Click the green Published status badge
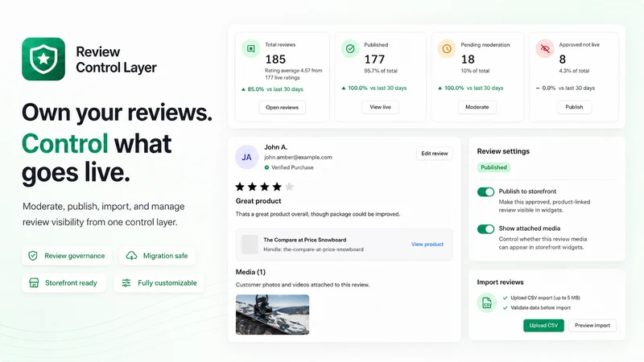644x362 pixels. point(493,167)
